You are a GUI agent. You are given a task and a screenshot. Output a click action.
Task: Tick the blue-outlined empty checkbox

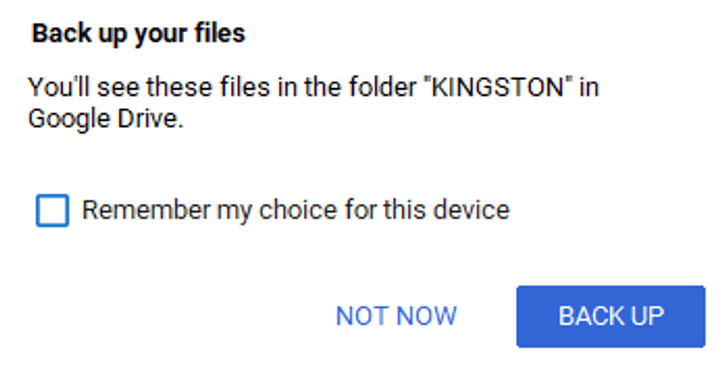(52, 210)
